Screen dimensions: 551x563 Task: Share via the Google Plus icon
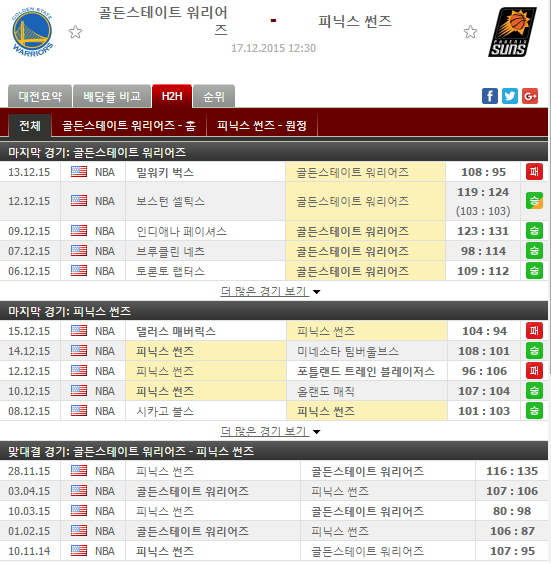point(530,96)
